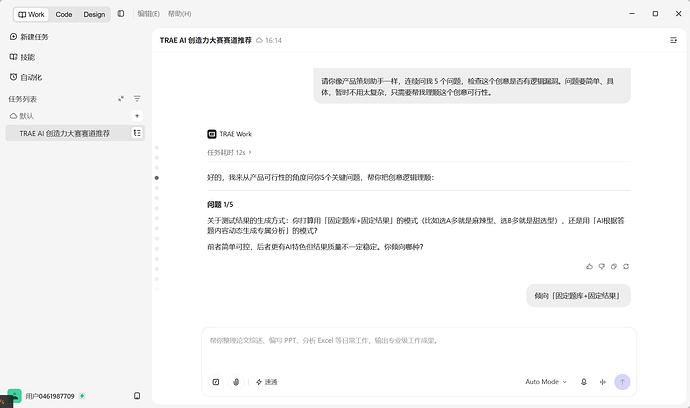Regenerate the reply with the refresh icon
690x408 pixels.
[x=626, y=266]
